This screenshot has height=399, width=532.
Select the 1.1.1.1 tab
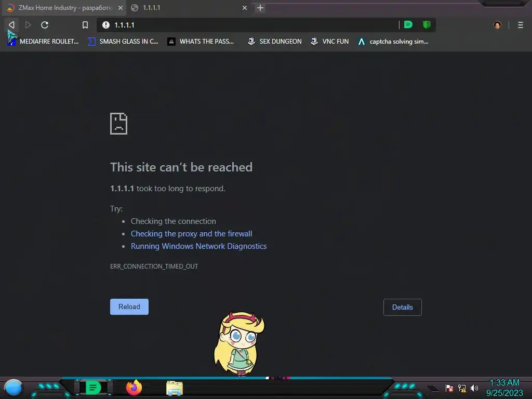click(189, 8)
